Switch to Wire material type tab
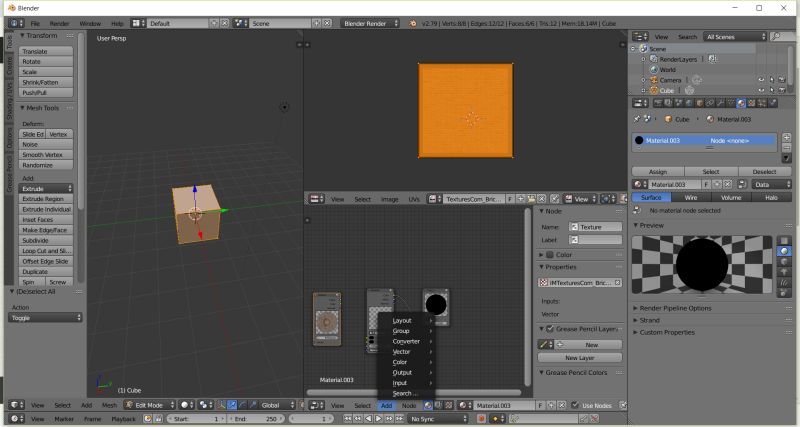 691,197
